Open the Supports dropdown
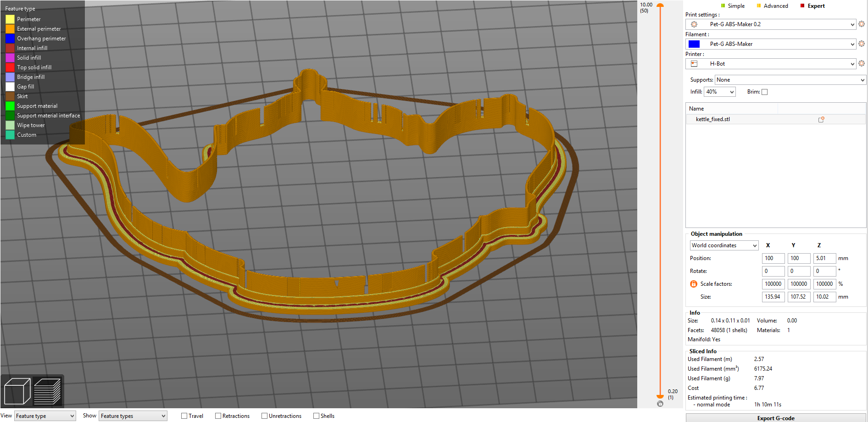The height and width of the screenshot is (422, 868). [790, 80]
